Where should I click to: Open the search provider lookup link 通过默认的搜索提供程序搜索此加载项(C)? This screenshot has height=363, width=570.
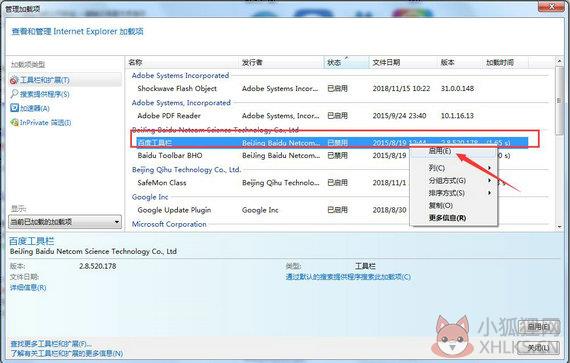coord(348,277)
